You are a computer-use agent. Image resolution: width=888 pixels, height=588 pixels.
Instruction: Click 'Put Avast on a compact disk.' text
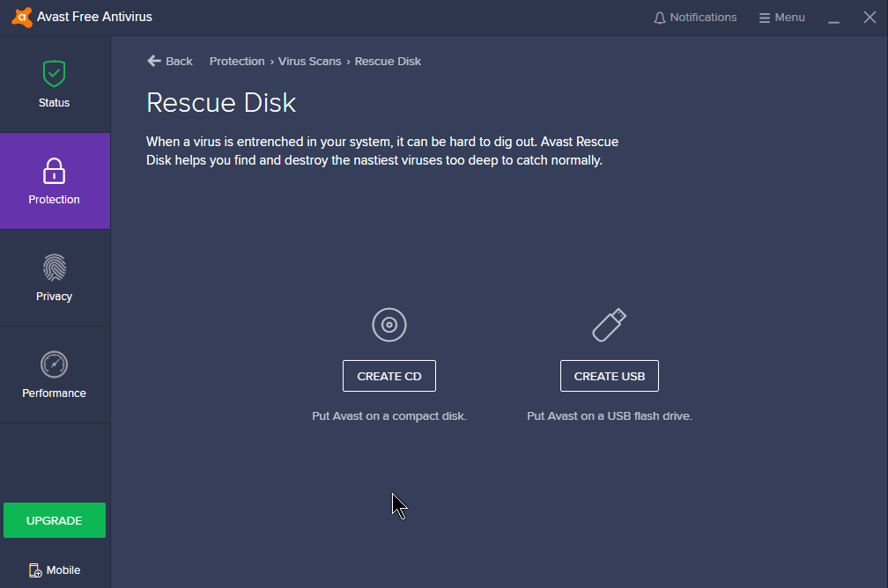coord(389,416)
